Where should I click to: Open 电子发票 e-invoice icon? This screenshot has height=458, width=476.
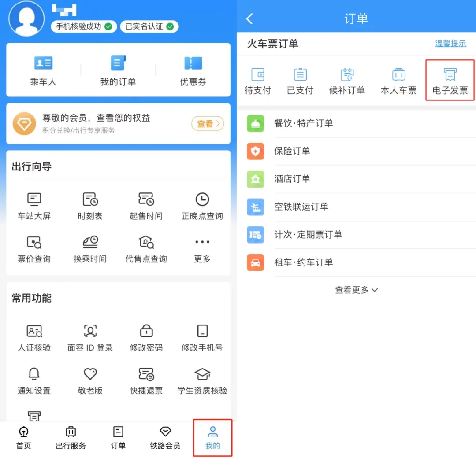(x=450, y=75)
